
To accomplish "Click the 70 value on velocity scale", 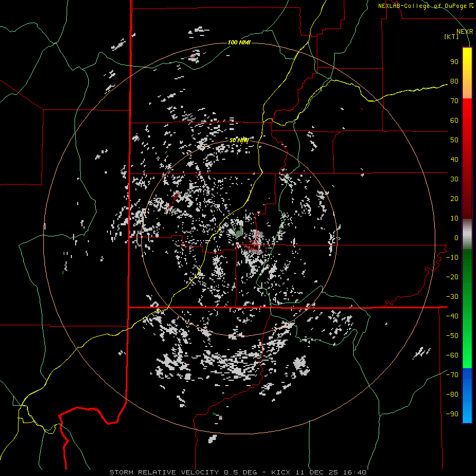I will pos(454,101).
